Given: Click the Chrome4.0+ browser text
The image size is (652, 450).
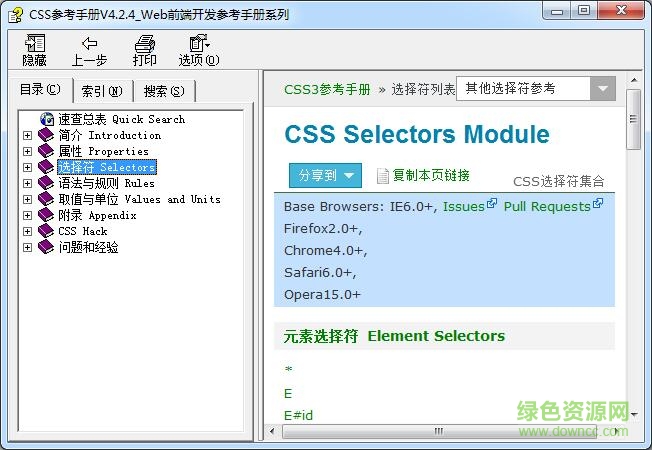Looking at the screenshot, I should click(x=326, y=250).
